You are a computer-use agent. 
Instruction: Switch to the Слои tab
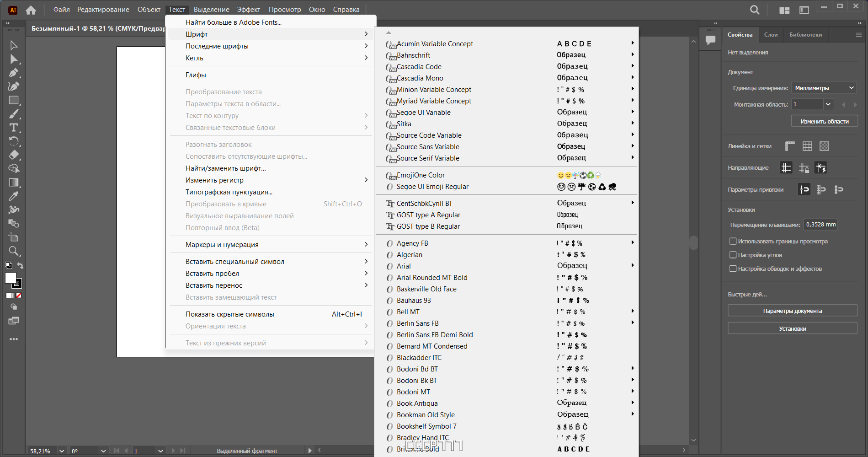[x=771, y=35]
